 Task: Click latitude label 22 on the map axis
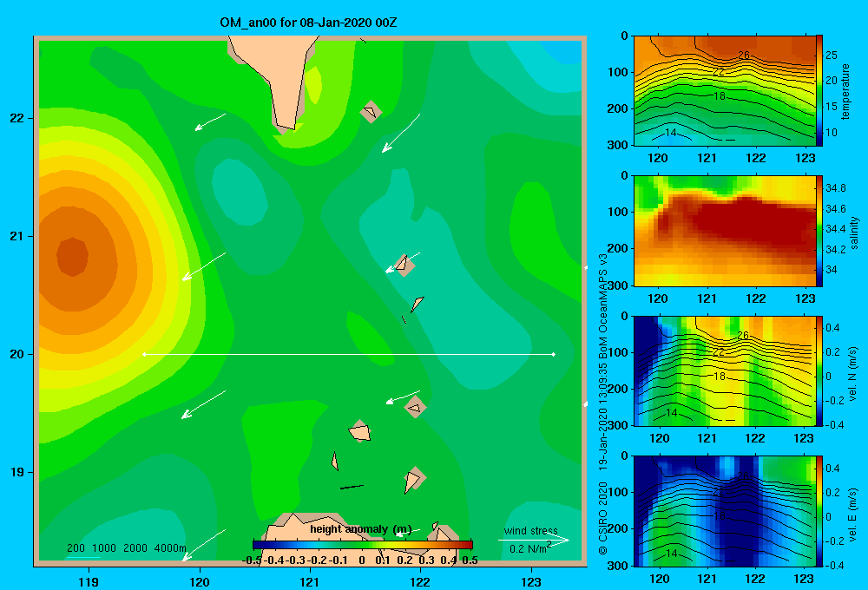17,119
